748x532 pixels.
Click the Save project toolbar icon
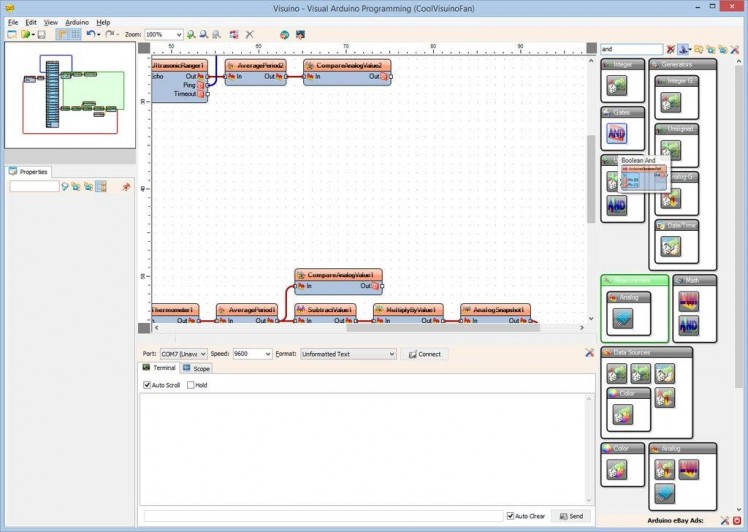coord(42,34)
